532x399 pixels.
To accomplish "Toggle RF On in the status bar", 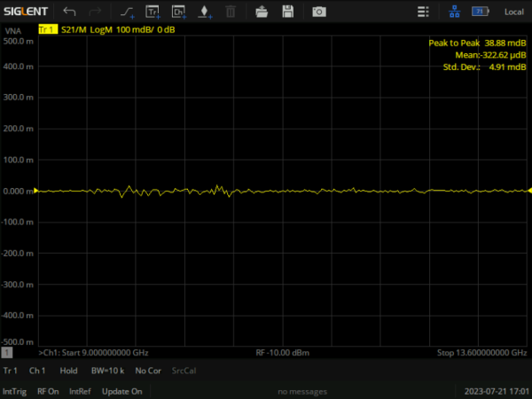I will tap(48, 391).
